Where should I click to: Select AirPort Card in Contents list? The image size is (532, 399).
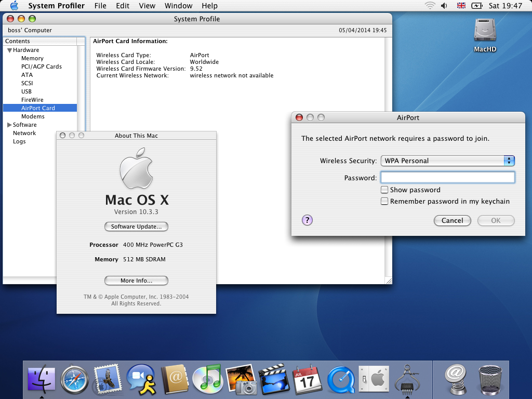tap(40, 108)
